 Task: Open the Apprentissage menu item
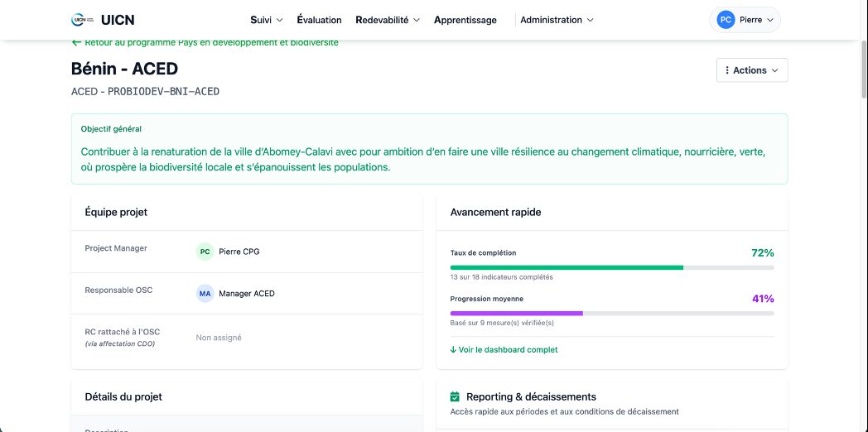pos(465,20)
